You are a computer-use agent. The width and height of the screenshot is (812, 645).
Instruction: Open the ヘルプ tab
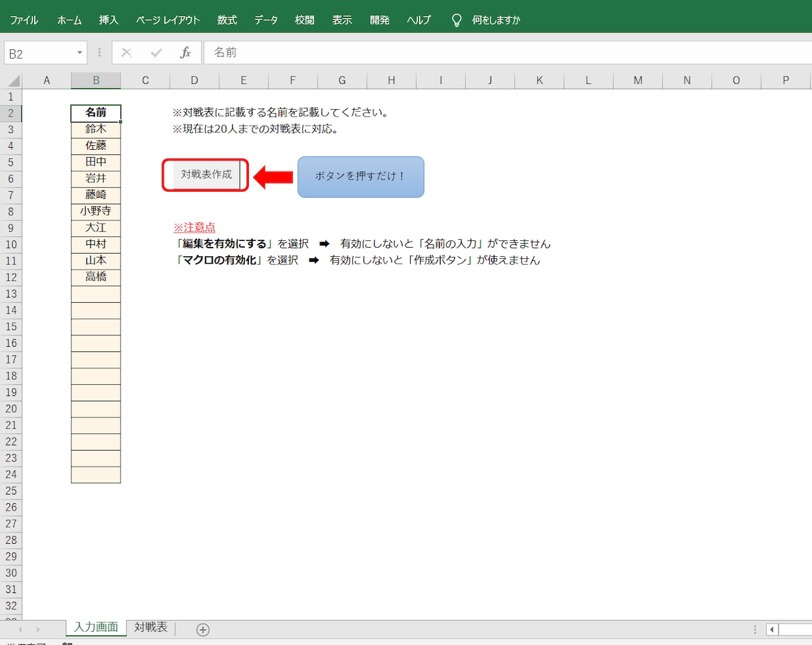419,20
